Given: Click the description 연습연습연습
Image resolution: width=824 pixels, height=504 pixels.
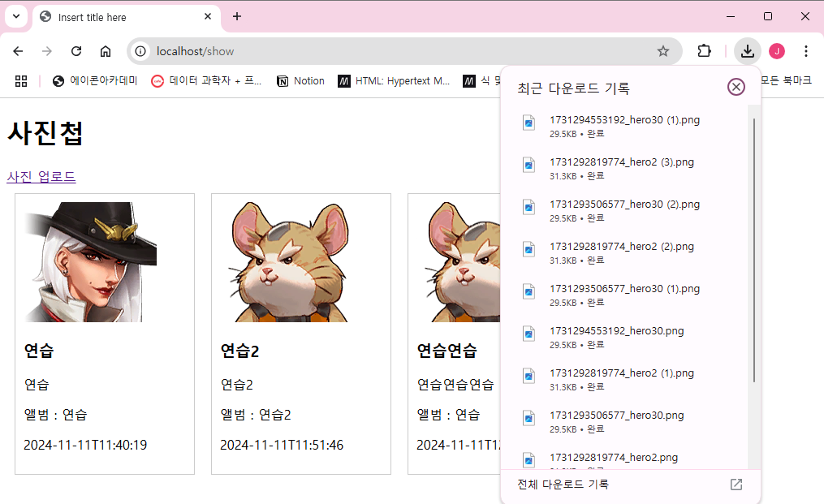Looking at the screenshot, I should click(x=455, y=384).
